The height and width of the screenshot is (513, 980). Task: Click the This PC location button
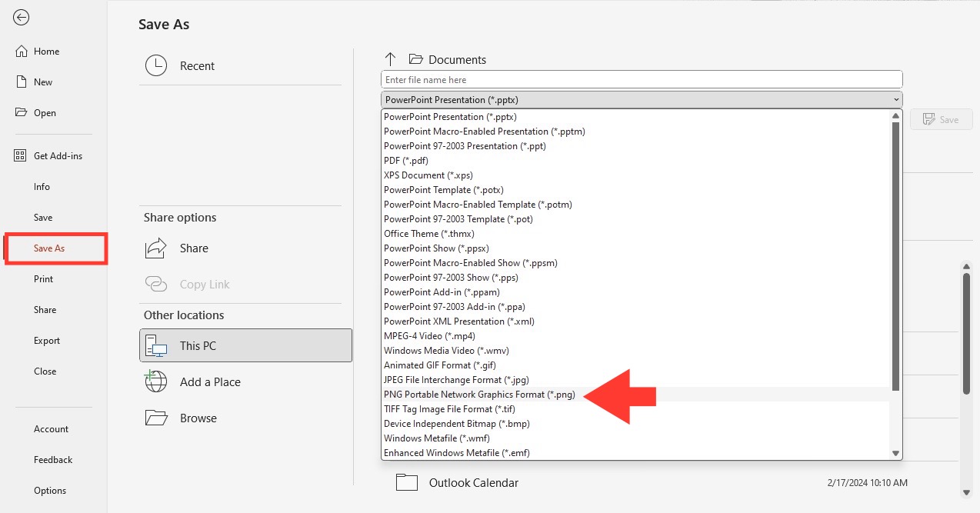pos(245,345)
